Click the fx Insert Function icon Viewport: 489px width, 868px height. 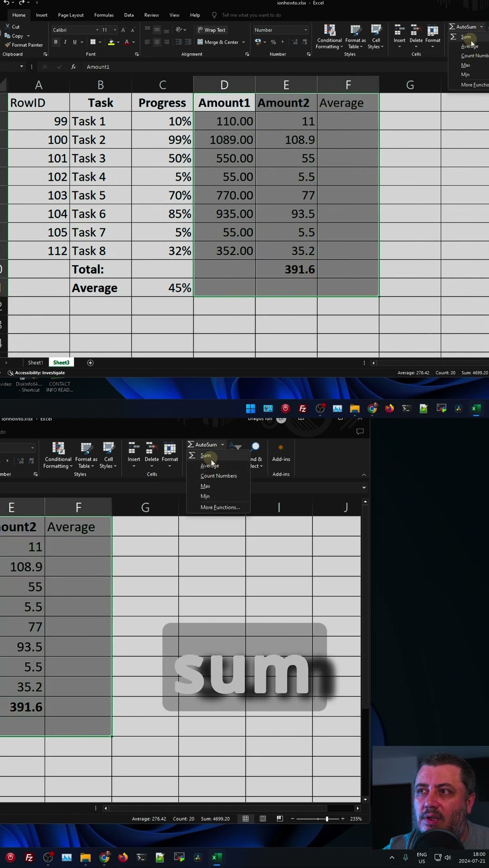tap(73, 67)
